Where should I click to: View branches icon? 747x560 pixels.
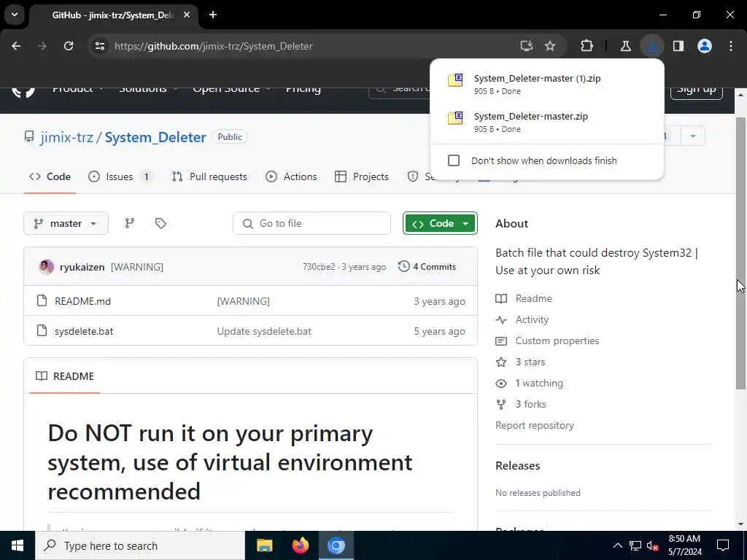point(130,223)
